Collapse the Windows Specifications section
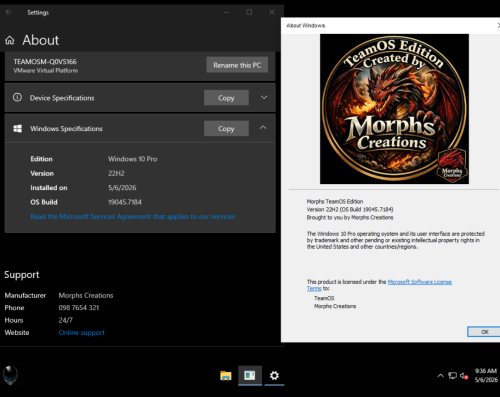 (263, 128)
